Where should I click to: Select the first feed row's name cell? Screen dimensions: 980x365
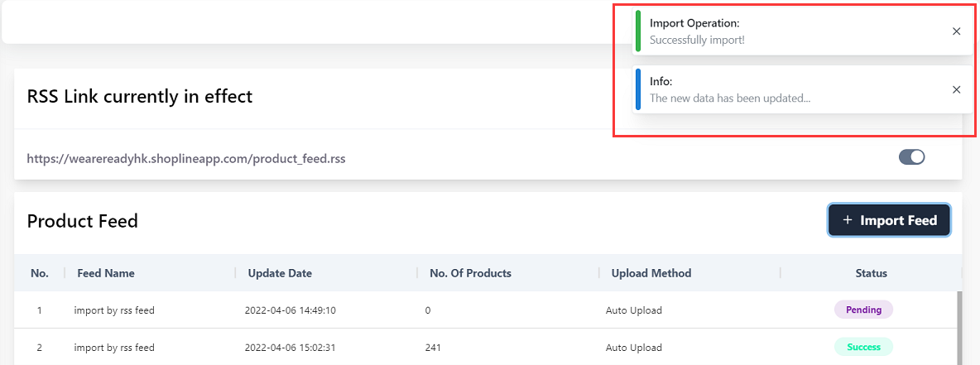(114, 310)
